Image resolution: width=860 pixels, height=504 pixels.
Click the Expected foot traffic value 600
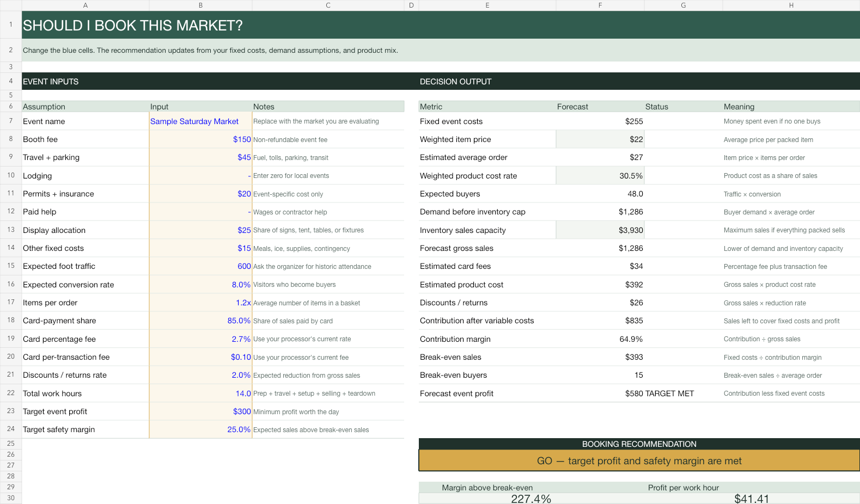pos(200,266)
